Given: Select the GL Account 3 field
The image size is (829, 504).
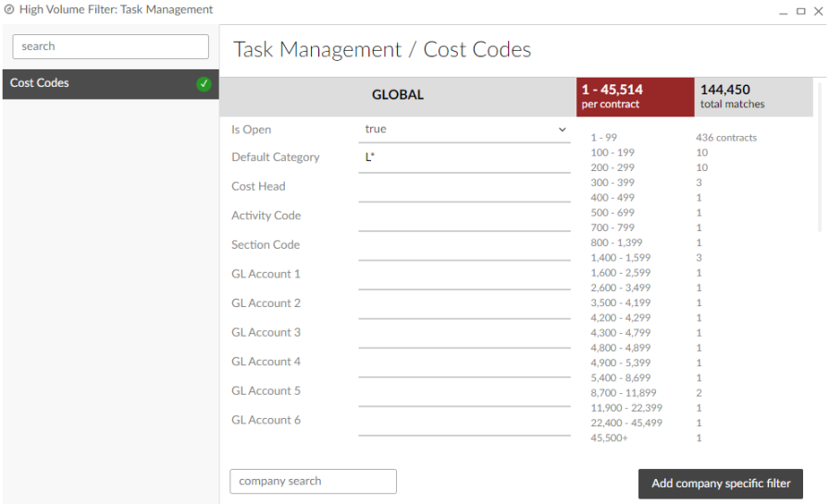Looking at the screenshot, I should point(464,333).
